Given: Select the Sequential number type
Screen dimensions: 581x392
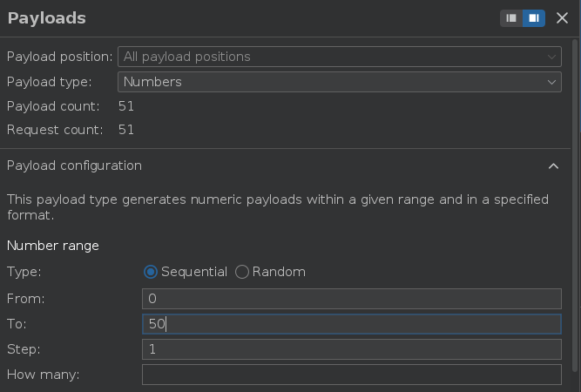Looking at the screenshot, I should click(x=151, y=272).
